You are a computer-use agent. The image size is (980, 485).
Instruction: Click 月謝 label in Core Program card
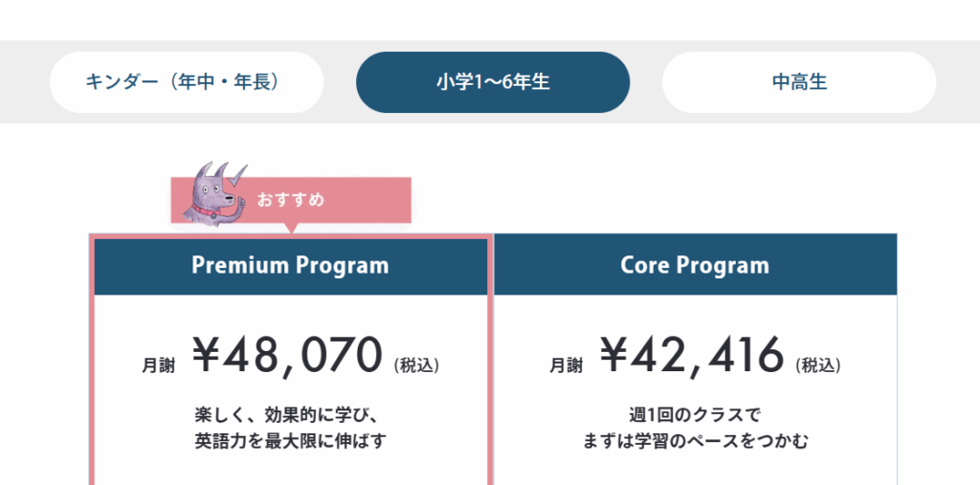565,364
